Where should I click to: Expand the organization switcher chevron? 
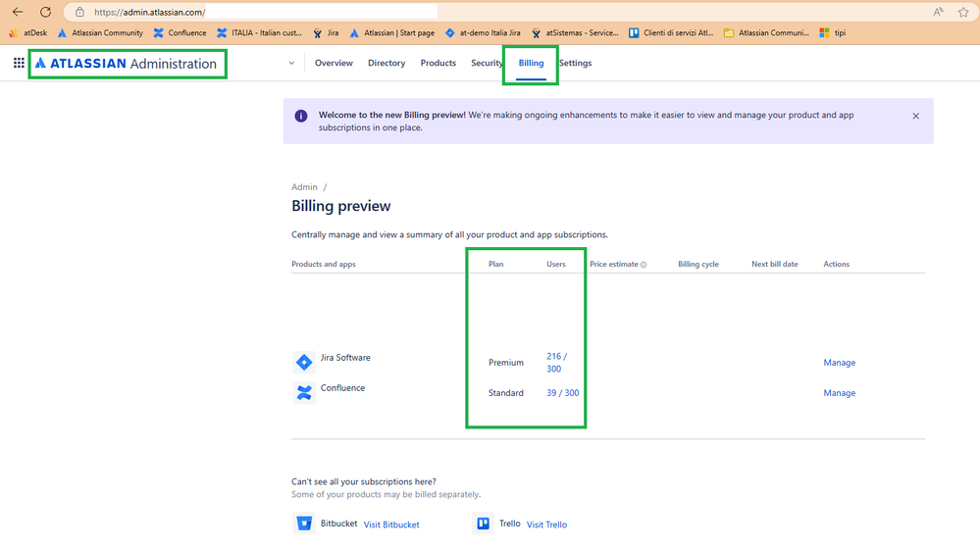[x=291, y=63]
